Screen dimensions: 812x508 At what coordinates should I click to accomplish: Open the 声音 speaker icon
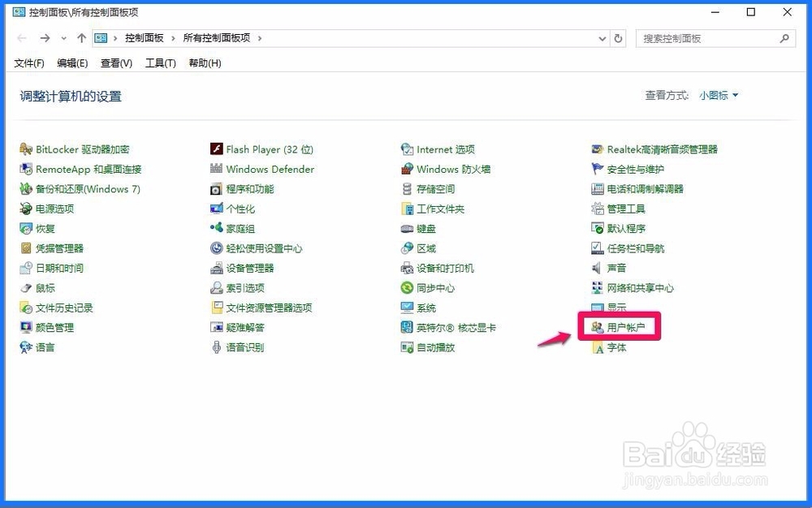[x=598, y=268]
